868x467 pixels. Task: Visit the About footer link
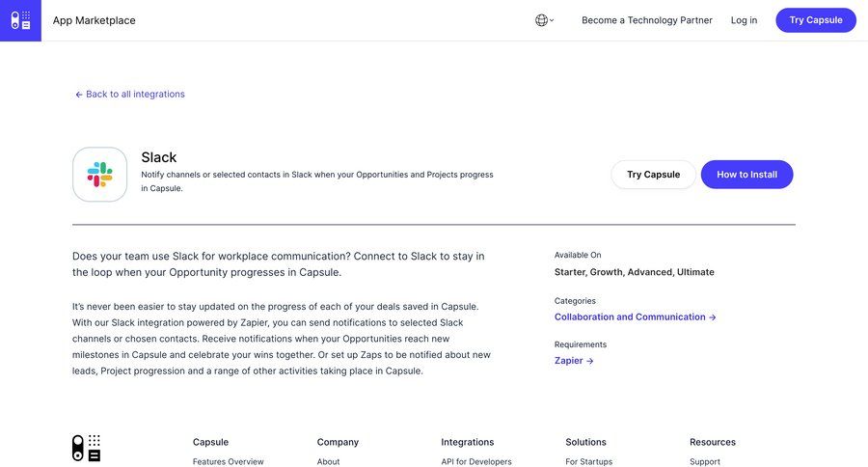tap(328, 462)
